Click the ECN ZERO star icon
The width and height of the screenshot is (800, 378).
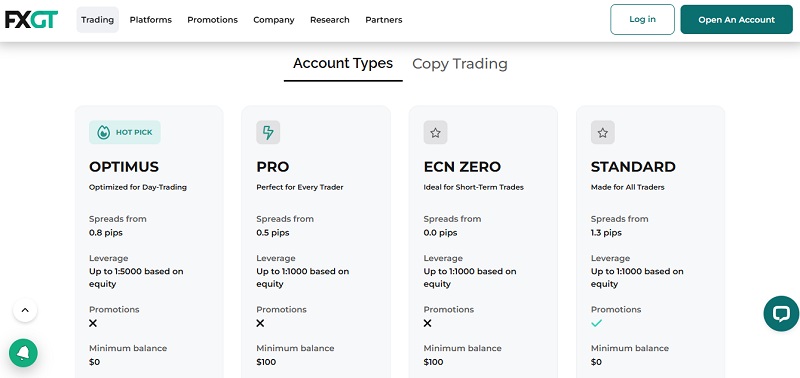[435, 133]
